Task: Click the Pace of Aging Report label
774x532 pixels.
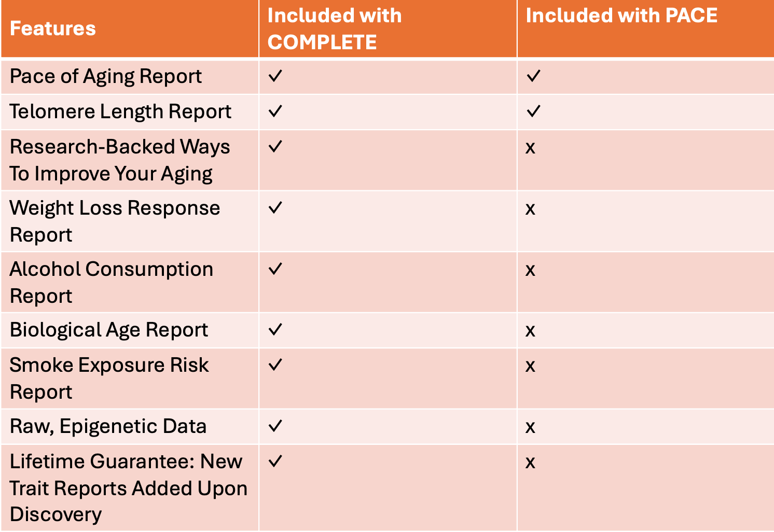Action: 106,77
